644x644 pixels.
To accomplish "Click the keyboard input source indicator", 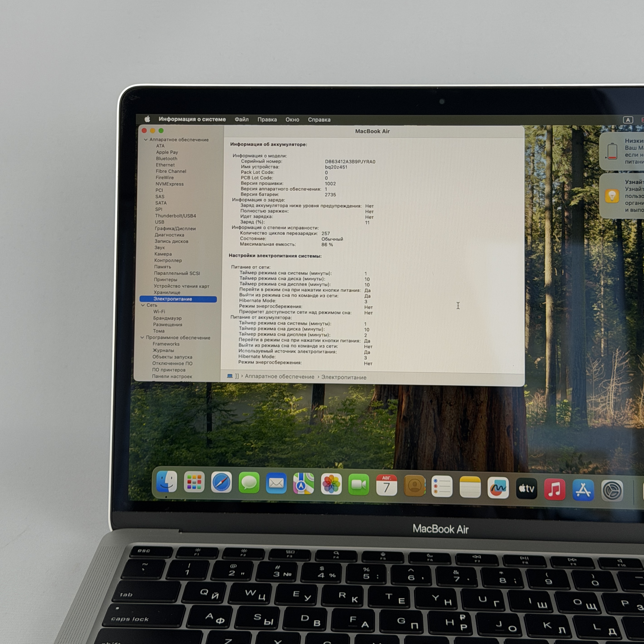I will (628, 120).
